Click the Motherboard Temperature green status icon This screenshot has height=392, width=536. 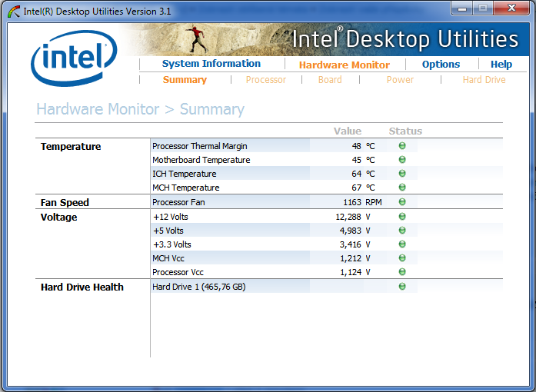[402, 160]
